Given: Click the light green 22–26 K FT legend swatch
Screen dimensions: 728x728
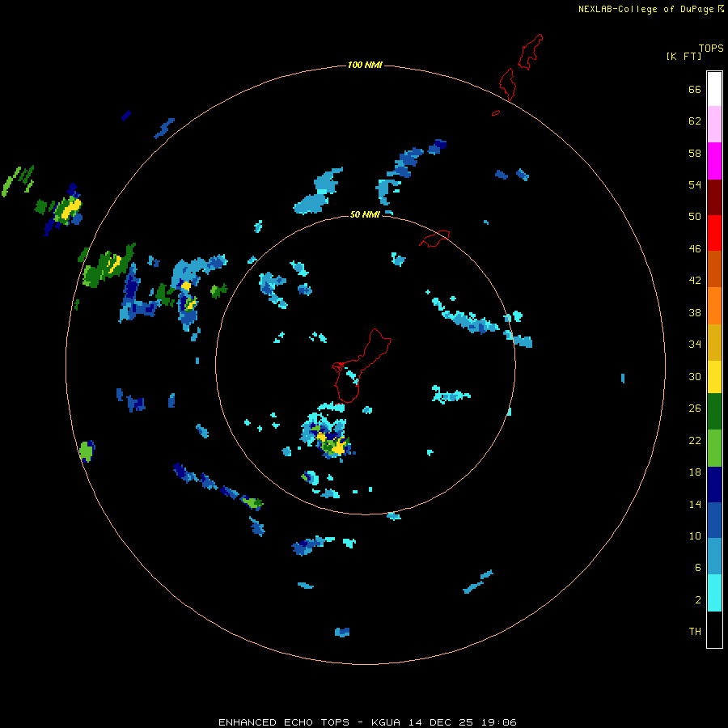Looking at the screenshot, I should [x=714, y=448].
